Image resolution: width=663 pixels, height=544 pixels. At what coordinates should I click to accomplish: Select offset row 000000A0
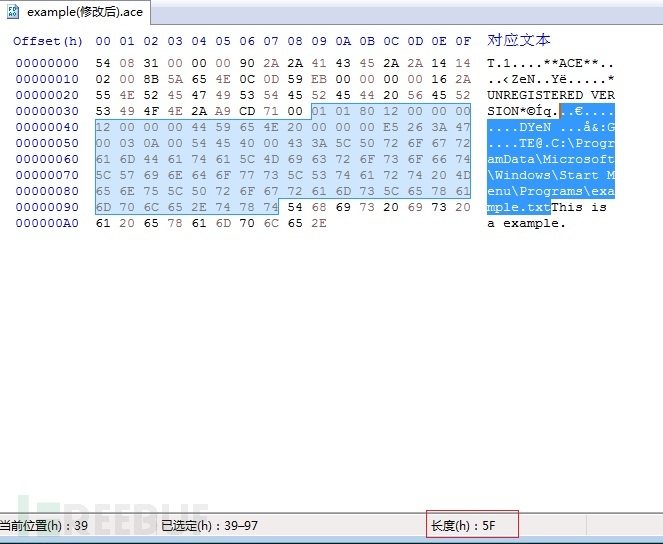47,224
